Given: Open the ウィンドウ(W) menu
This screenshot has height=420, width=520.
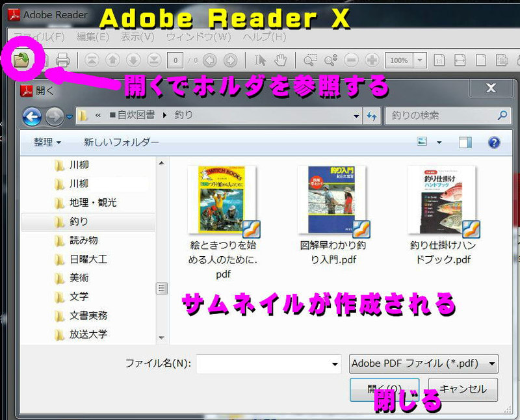Looking at the screenshot, I should coord(198,37).
